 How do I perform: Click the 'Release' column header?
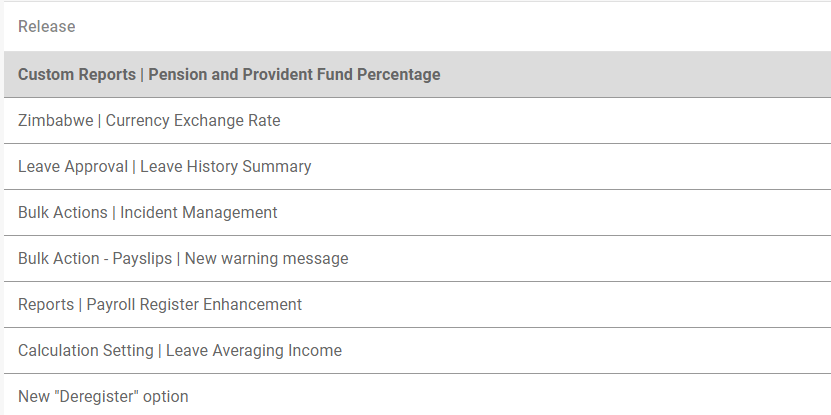[46, 27]
